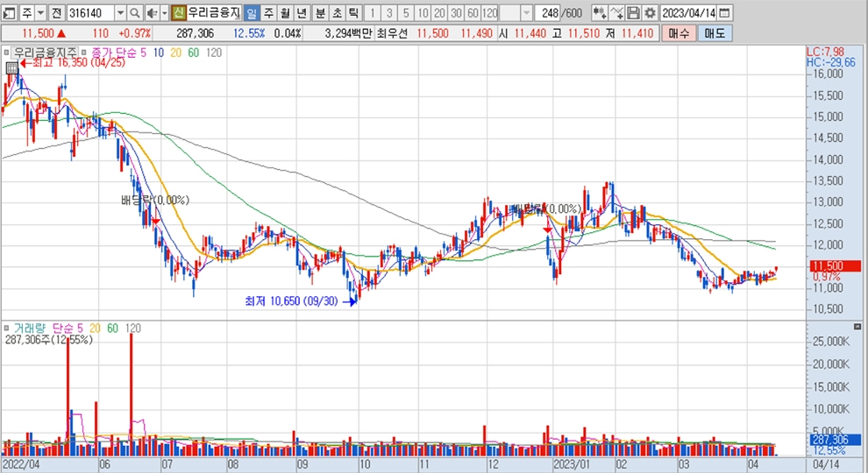This screenshot has width=868, height=473.
Task: Open the dropdown next to 주 selector
Action: tap(41, 13)
